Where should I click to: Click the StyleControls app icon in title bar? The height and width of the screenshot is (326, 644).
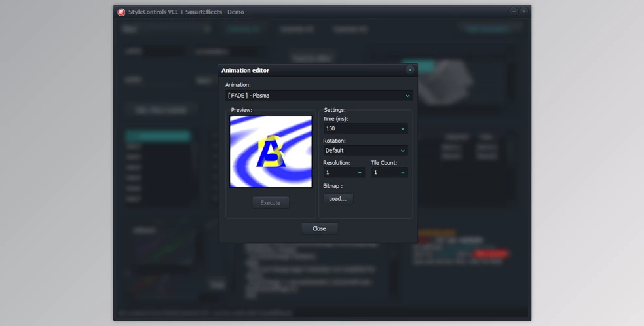point(121,12)
